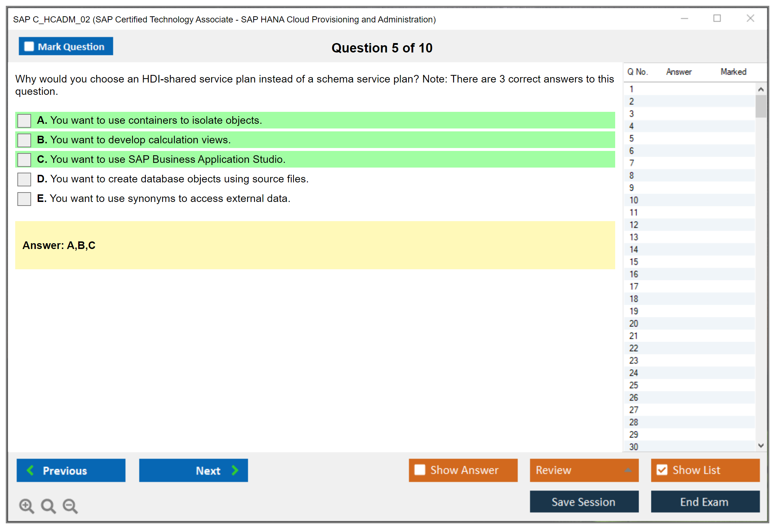Check answer option D checkbox
The image size is (778, 532).
[24, 179]
